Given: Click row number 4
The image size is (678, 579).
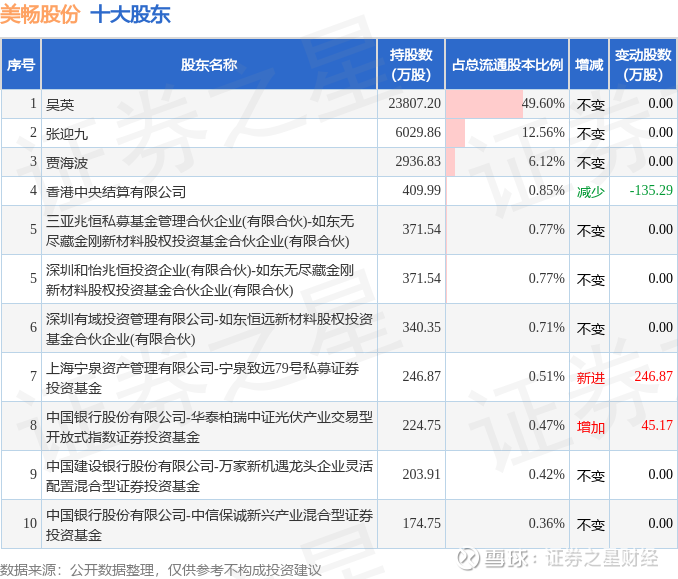Looking at the screenshot, I should pos(33,190).
